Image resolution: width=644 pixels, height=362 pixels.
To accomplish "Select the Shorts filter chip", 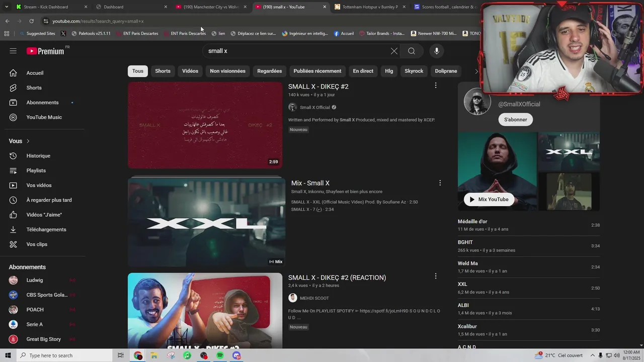I will 163,71.
